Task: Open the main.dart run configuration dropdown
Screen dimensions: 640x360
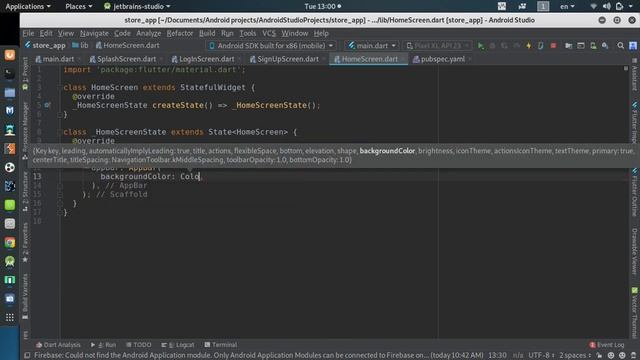Action: (372, 46)
